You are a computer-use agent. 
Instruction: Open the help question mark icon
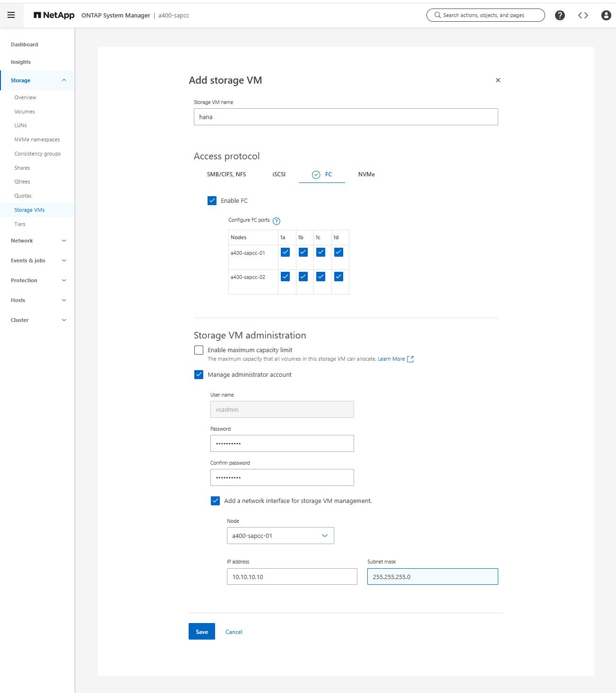coord(560,15)
